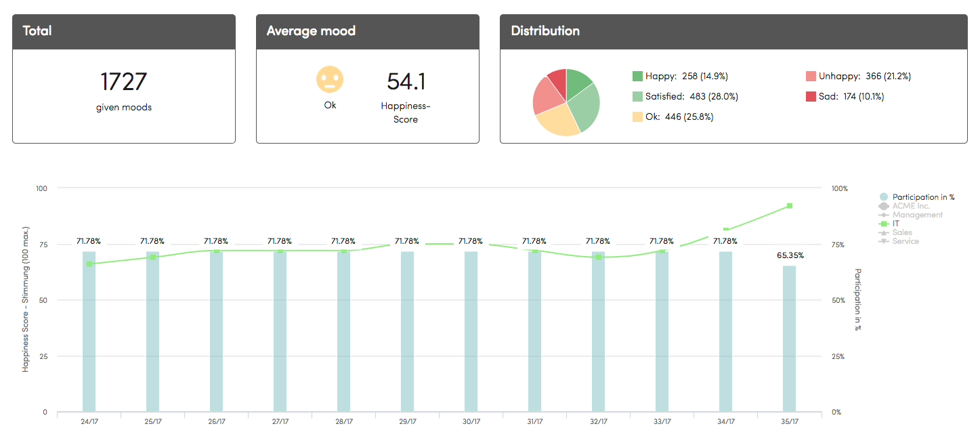Screen dimensions: 980x443
Task: Click the 'Happiness Score - Stimmung' axis title
Action: tap(25, 300)
